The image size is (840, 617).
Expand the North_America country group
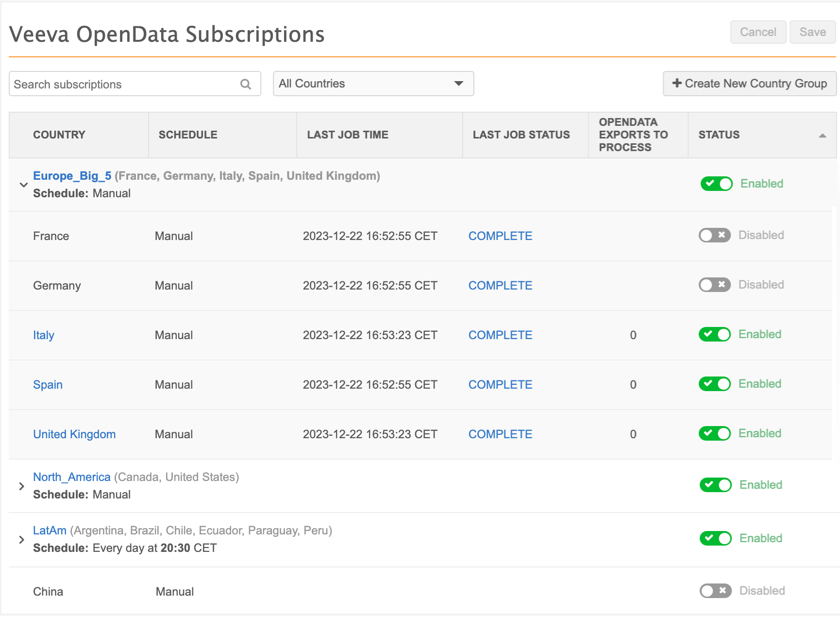point(21,486)
